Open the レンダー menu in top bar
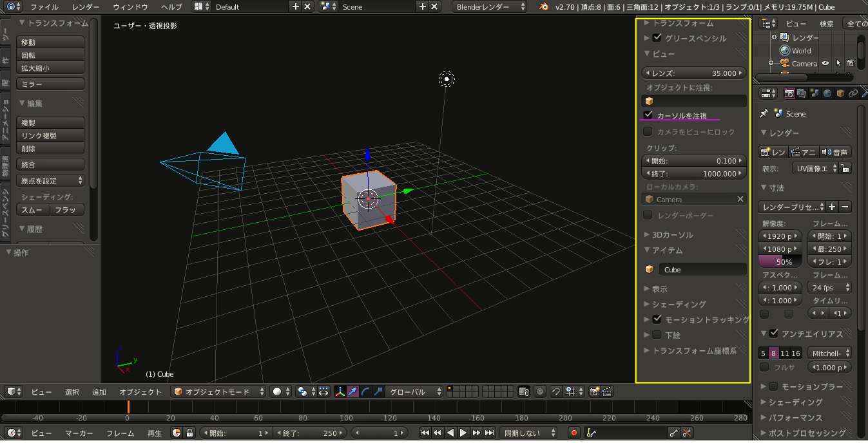 (86, 6)
